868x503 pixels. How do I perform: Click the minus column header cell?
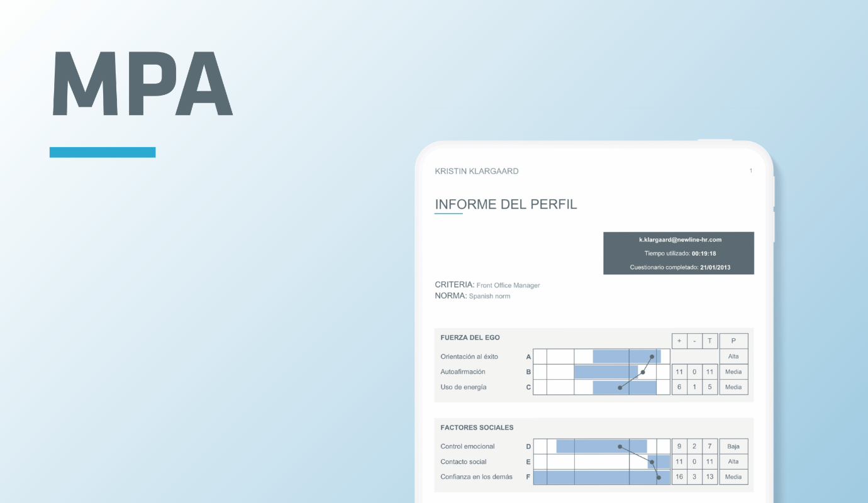(694, 341)
